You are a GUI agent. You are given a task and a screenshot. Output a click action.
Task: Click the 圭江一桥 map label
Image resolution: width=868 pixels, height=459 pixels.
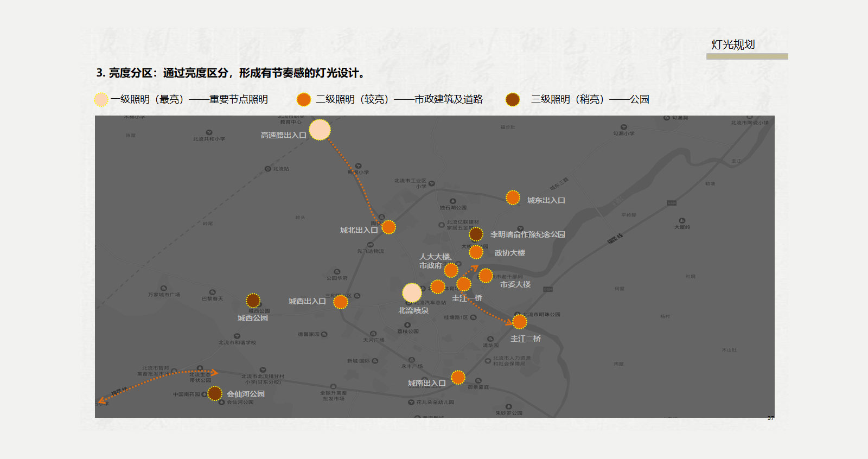click(x=467, y=298)
